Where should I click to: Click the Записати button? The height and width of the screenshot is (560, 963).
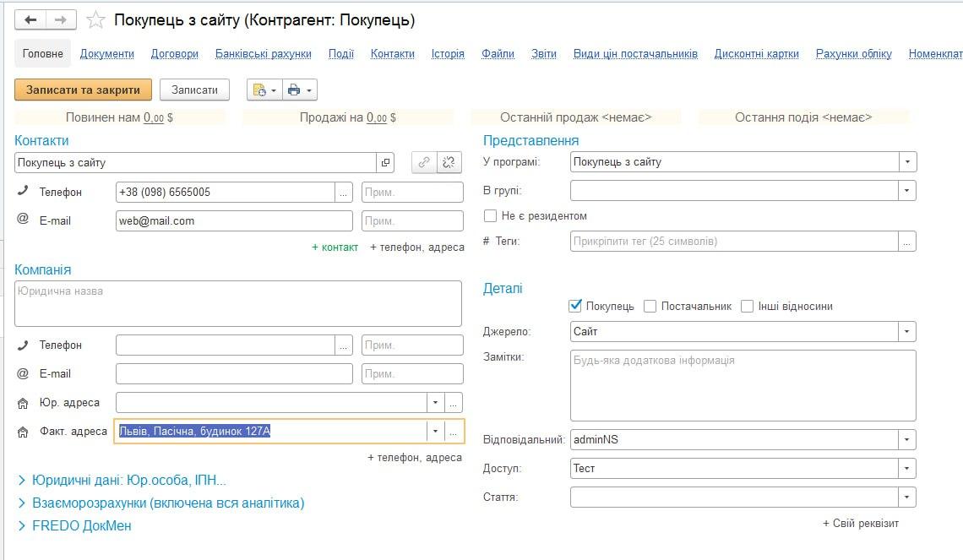coord(194,90)
